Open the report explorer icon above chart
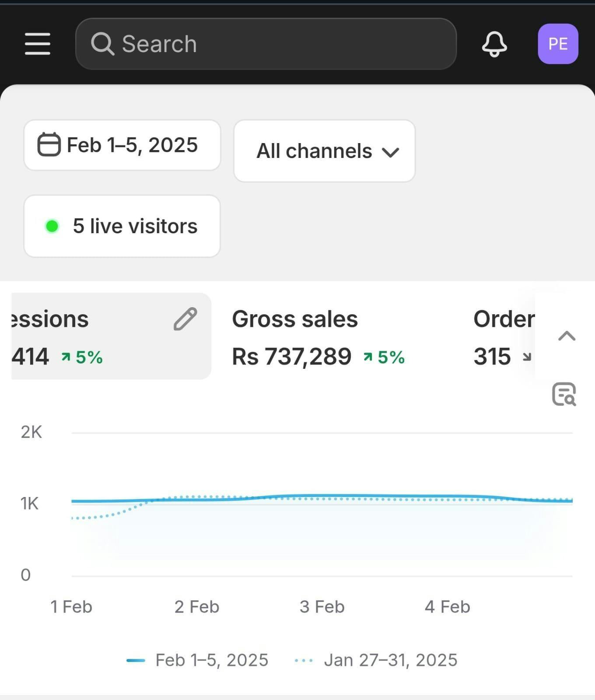Viewport: 595px width, 700px height. pyautogui.click(x=564, y=394)
